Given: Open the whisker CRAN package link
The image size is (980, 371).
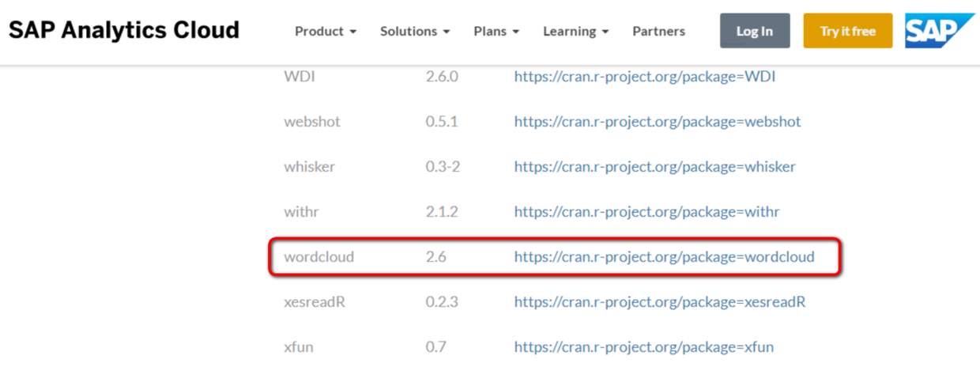Looking at the screenshot, I should click(x=654, y=167).
